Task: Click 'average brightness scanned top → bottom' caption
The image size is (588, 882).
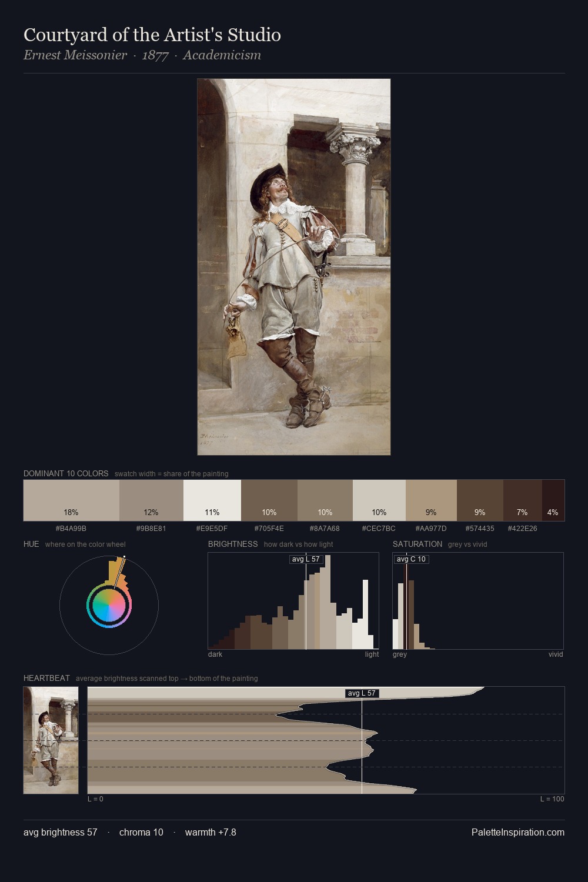Action: point(167,679)
